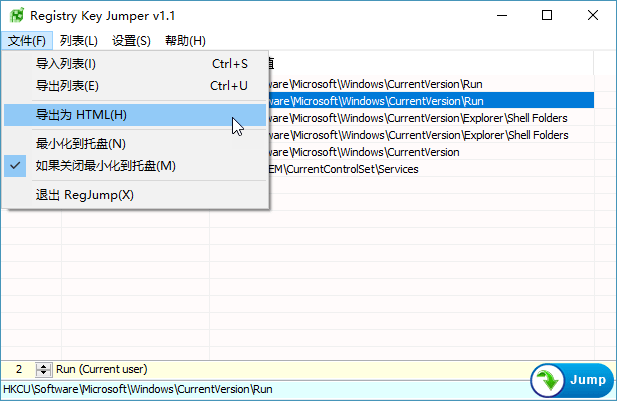Click 最小化到托盘(N) menu item

click(80, 144)
